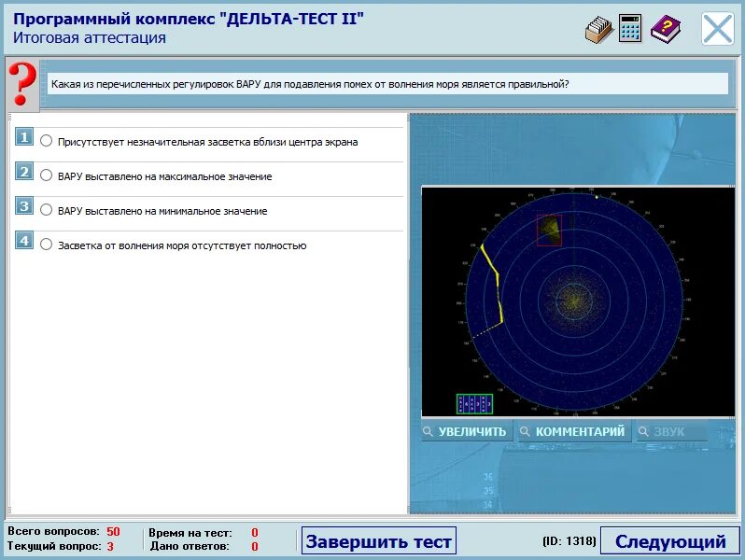Viewport: 745px width, 560px height.
Task: Select radio 'ВАРУ выставлено на минимальное значение'
Action: [x=46, y=209]
